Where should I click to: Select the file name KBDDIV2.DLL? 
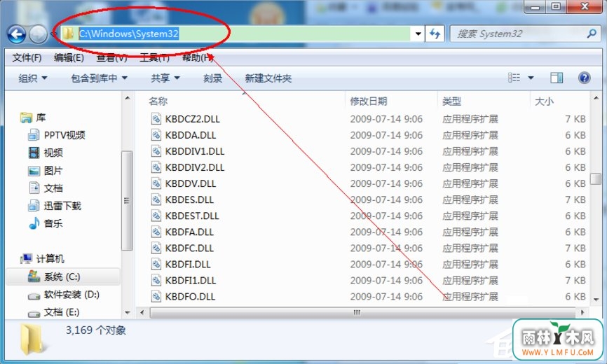pyautogui.click(x=195, y=167)
